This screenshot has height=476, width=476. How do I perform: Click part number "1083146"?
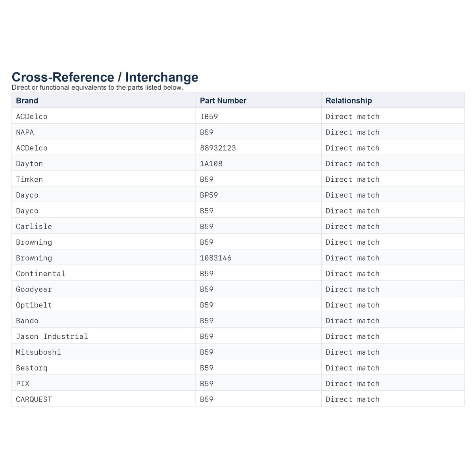(x=216, y=258)
